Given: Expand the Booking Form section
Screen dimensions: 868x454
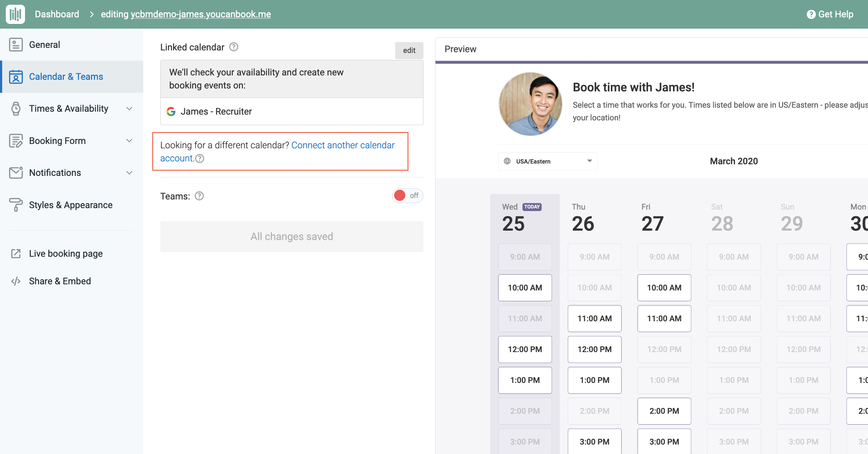Looking at the screenshot, I should coord(129,141).
